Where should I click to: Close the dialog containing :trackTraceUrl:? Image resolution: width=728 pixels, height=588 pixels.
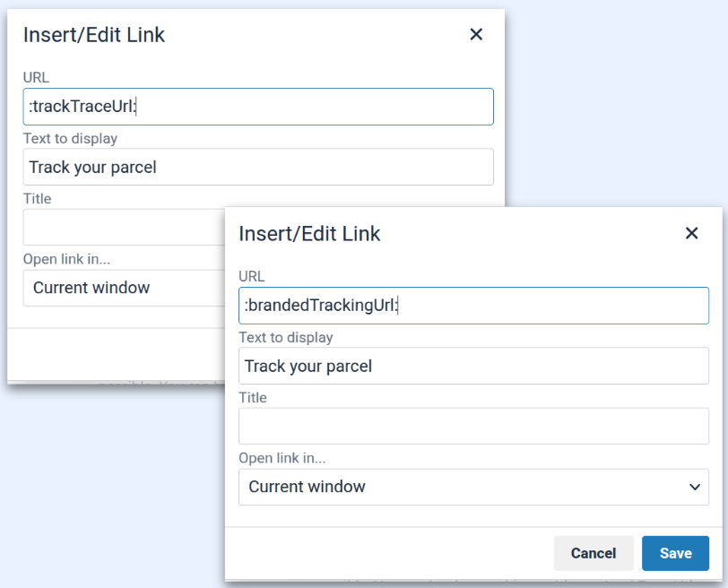pyautogui.click(x=476, y=35)
